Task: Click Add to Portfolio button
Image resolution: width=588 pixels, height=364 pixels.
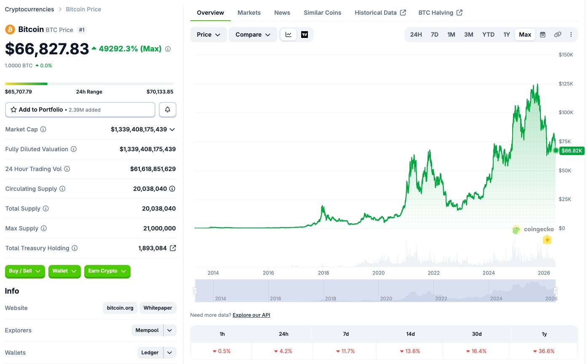Action: [80, 110]
